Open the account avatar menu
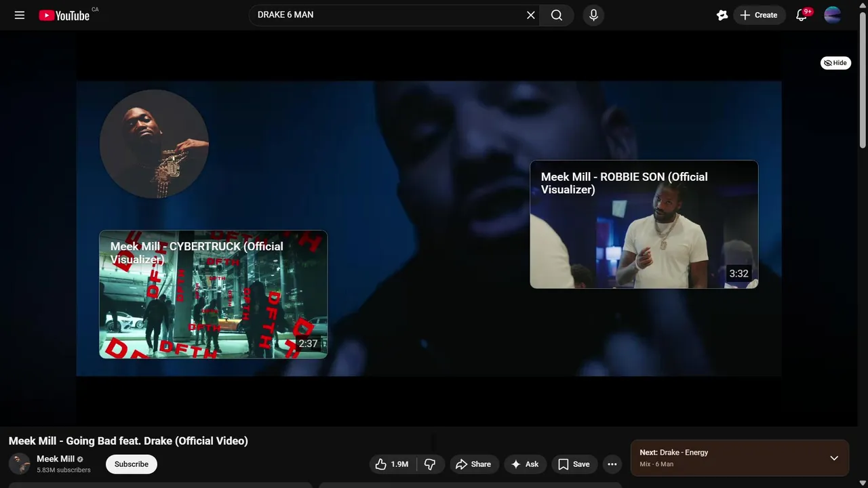The width and height of the screenshot is (868, 488). click(833, 15)
